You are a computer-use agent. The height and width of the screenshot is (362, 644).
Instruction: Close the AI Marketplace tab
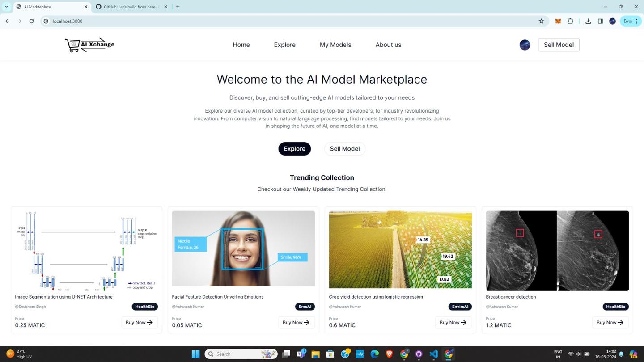coord(86,7)
